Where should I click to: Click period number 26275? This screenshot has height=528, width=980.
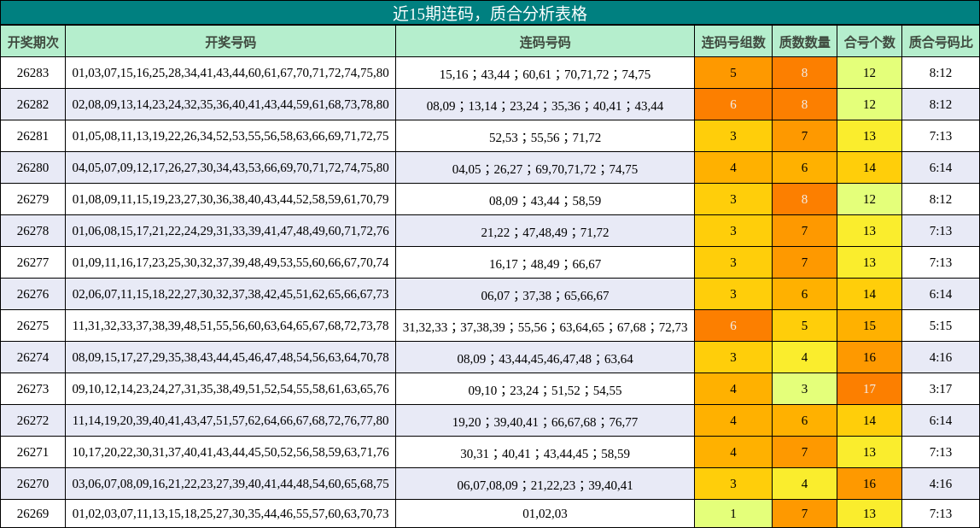32,326
